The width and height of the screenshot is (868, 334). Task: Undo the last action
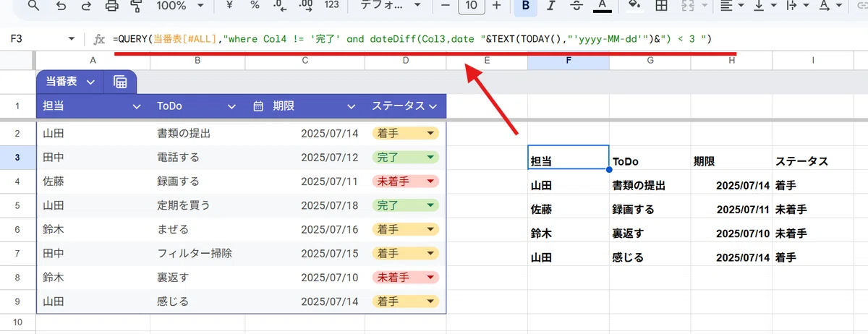click(61, 7)
